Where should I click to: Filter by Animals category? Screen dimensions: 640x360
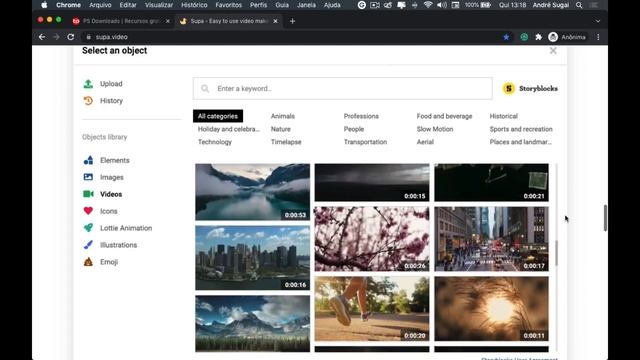coord(283,116)
